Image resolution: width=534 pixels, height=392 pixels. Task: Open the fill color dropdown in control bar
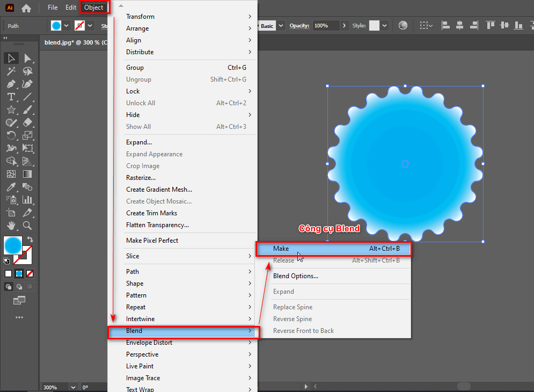pyautogui.click(x=67, y=25)
